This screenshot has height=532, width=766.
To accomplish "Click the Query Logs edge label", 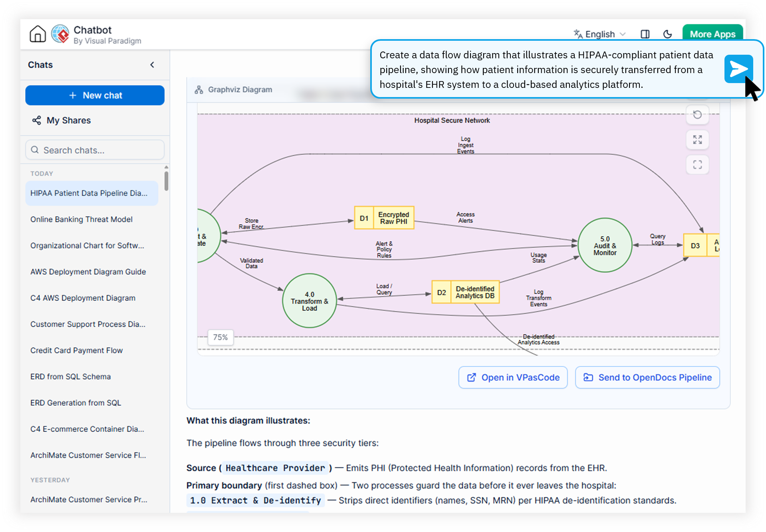I will 657,240.
